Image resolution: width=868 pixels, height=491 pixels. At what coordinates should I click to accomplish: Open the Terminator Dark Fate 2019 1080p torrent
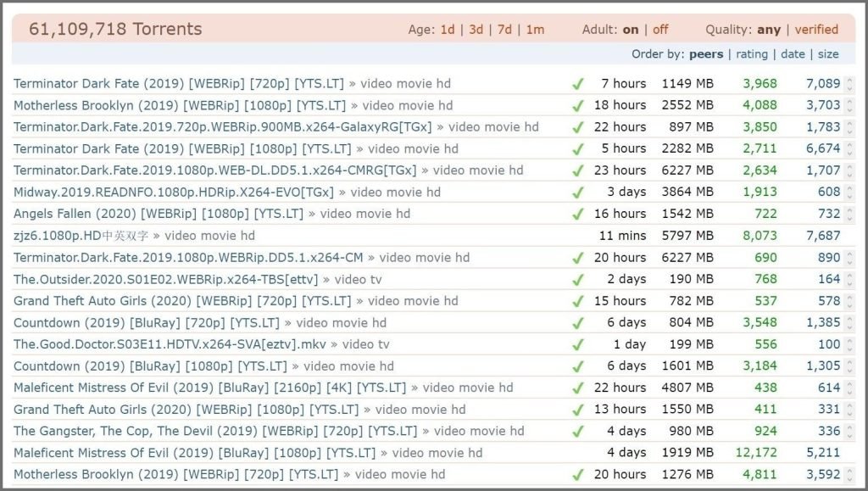click(x=144, y=148)
